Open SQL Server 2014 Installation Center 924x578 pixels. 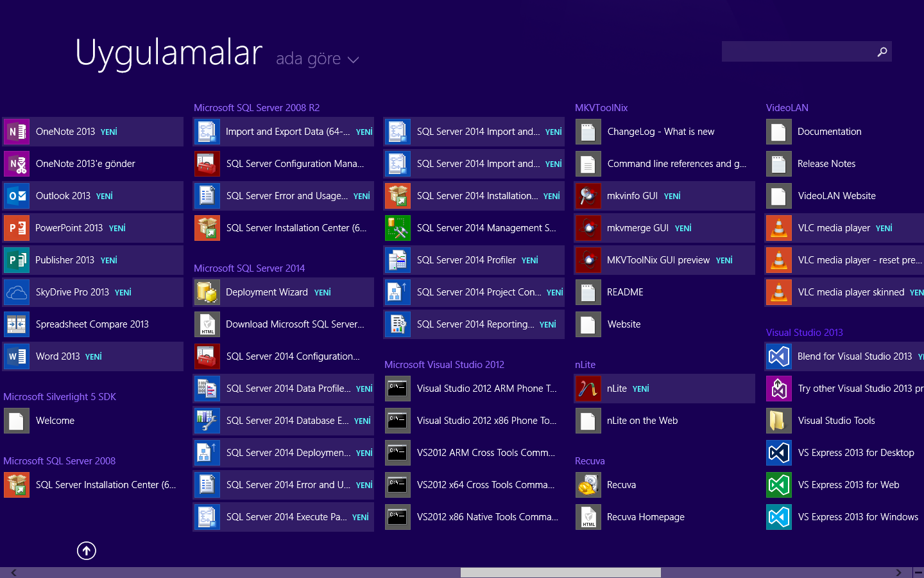[x=474, y=196]
